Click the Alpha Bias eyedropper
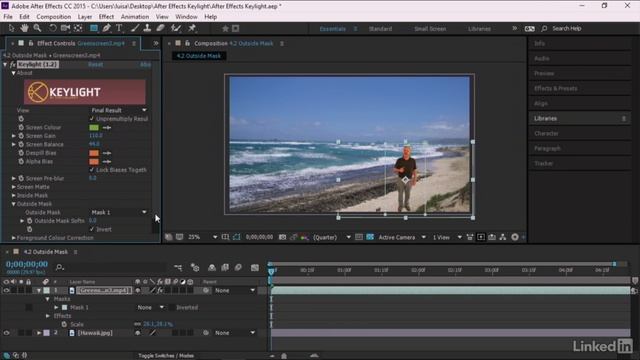 pos(107,162)
